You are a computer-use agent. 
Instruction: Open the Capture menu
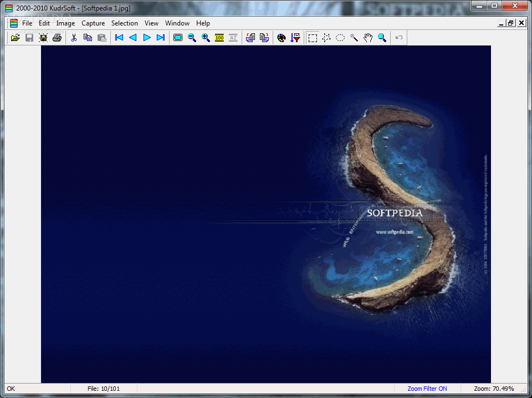coord(93,23)
